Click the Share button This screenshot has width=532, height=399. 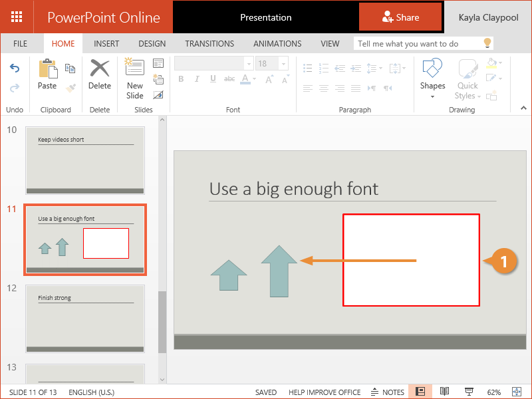400,17
